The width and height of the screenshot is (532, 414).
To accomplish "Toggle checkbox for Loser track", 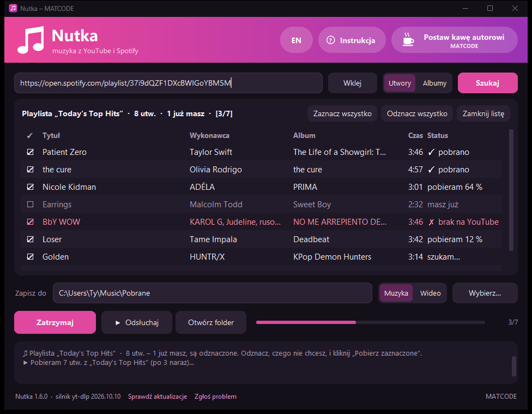I will click(30, 239).
